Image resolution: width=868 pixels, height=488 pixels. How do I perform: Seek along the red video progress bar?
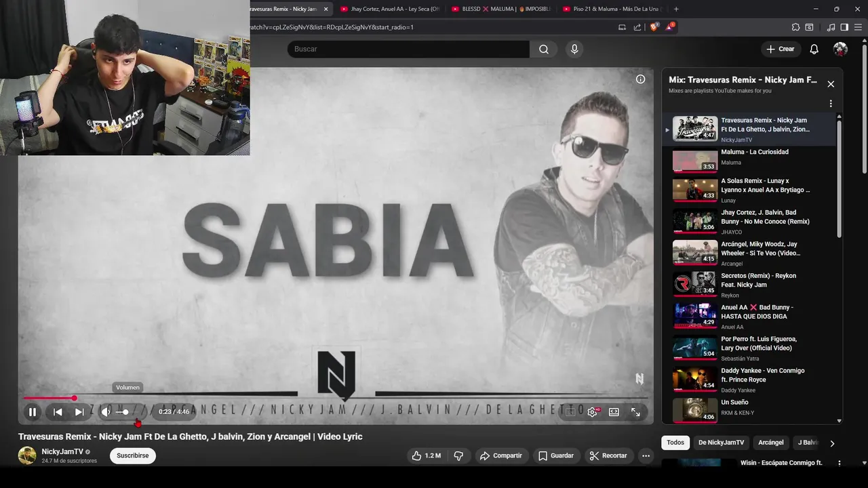[x=336, y=398]
